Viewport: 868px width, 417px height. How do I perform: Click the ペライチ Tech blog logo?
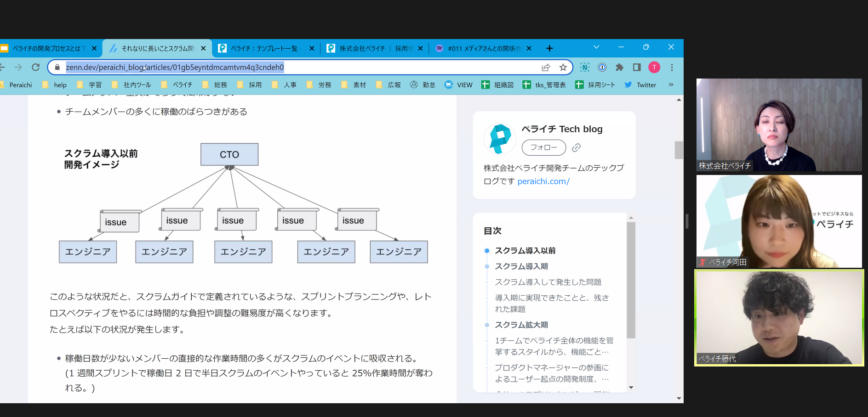coord(500,139)
